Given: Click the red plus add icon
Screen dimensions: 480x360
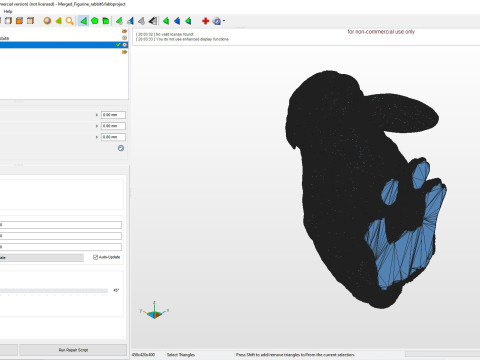Looking at the screenshot, I should pos(205,21).
